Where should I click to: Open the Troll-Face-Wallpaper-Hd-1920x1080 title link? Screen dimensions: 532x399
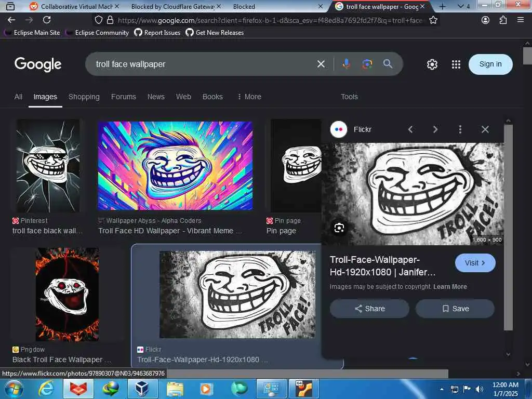382,265
